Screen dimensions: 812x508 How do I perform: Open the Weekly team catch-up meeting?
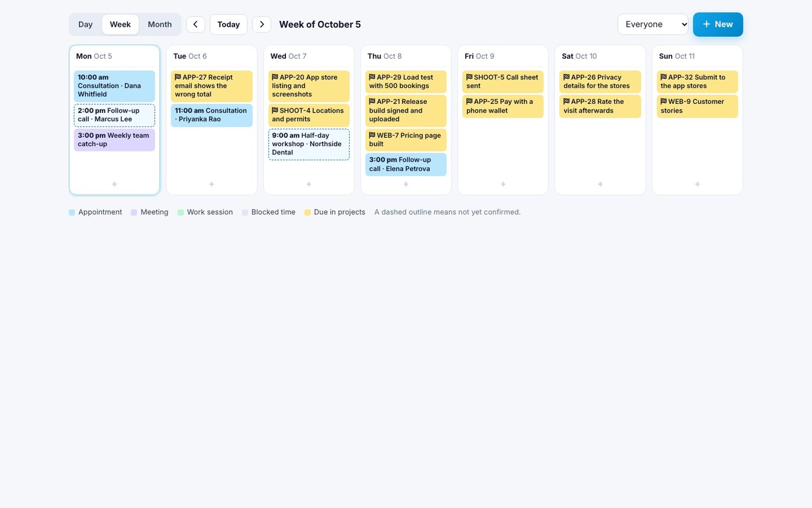point(114,140)
